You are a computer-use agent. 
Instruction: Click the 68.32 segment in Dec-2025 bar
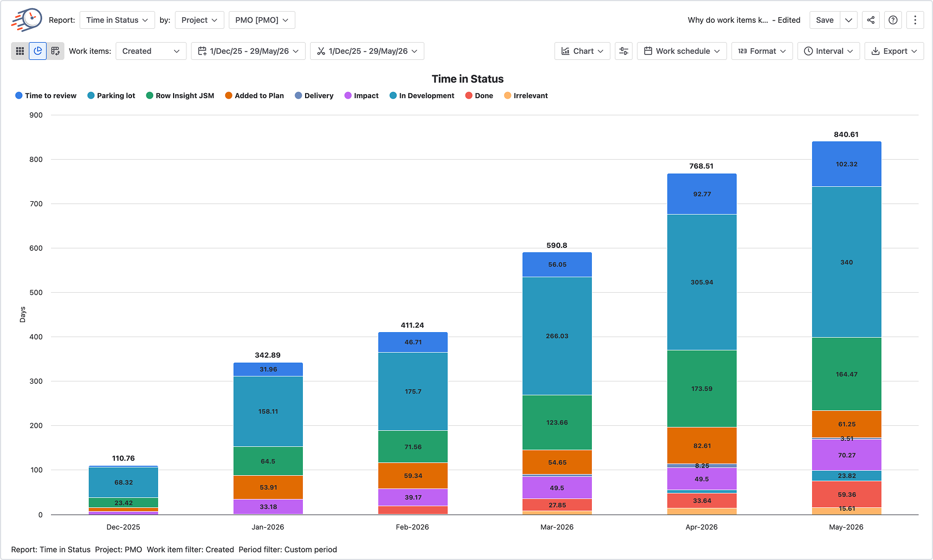(123, 482)
